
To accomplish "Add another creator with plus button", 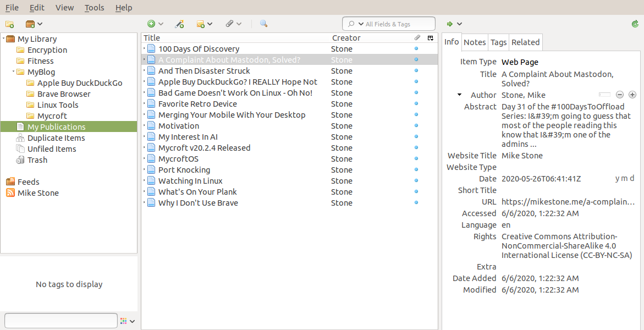I will click(x=632, y=95).
